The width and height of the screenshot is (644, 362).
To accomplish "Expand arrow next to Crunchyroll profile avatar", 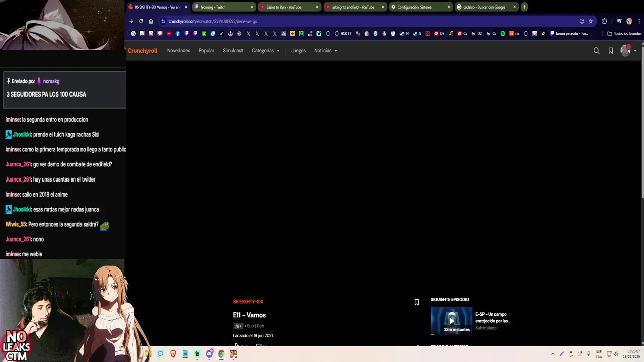I will pyautogui.click(x=635, y=51).
